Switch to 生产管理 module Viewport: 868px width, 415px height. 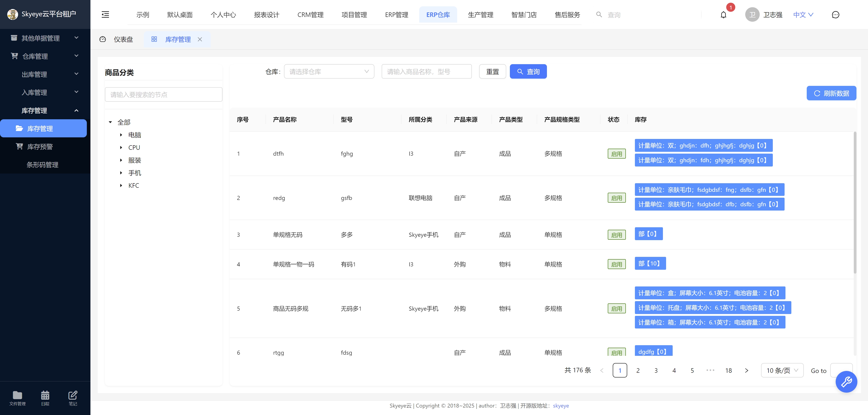480,15
